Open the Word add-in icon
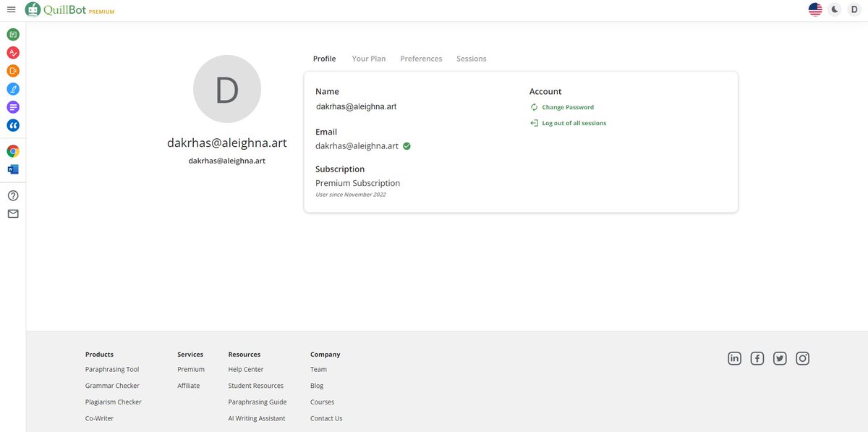The height and width of the screenshot is (432, 868). click(13, 169)
